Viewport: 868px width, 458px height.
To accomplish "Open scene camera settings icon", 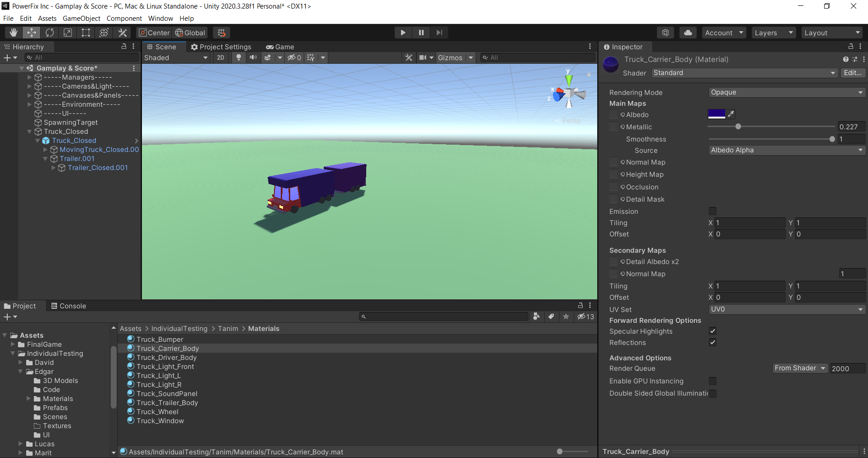I will [x=423, y=57].
